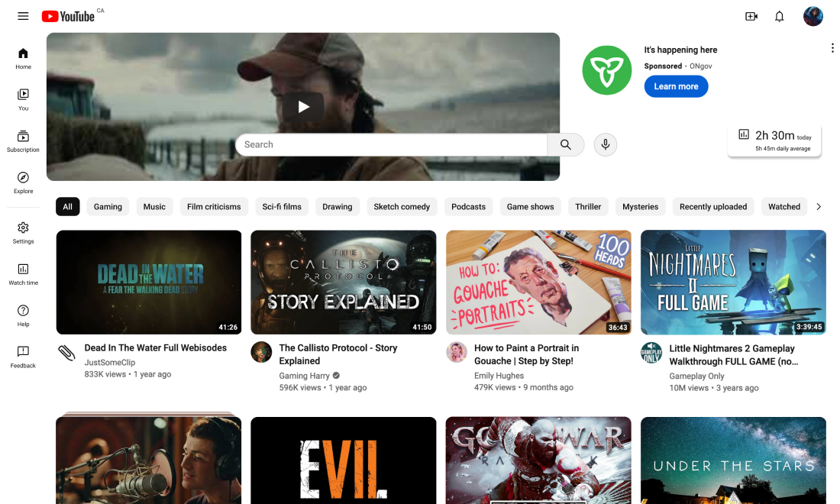Open Explore from the sidebar

23,183
